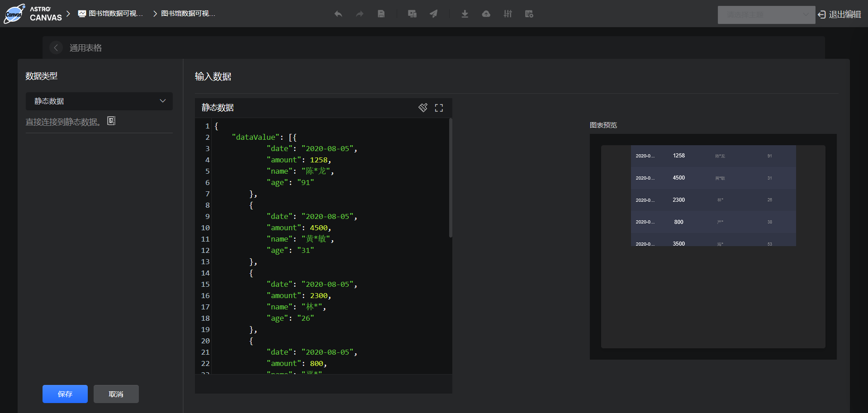Open the theme selection dropdown
Screen dimensions: 868x413
pyautogui.click(x=766, y=15)
